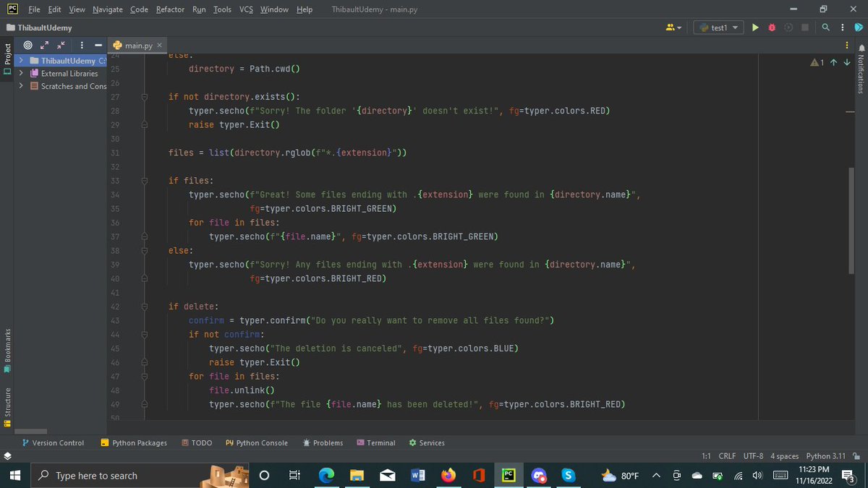Open the Python Console tool window
The width and height of the screenshot is (868, 488).
pos(258,442)
